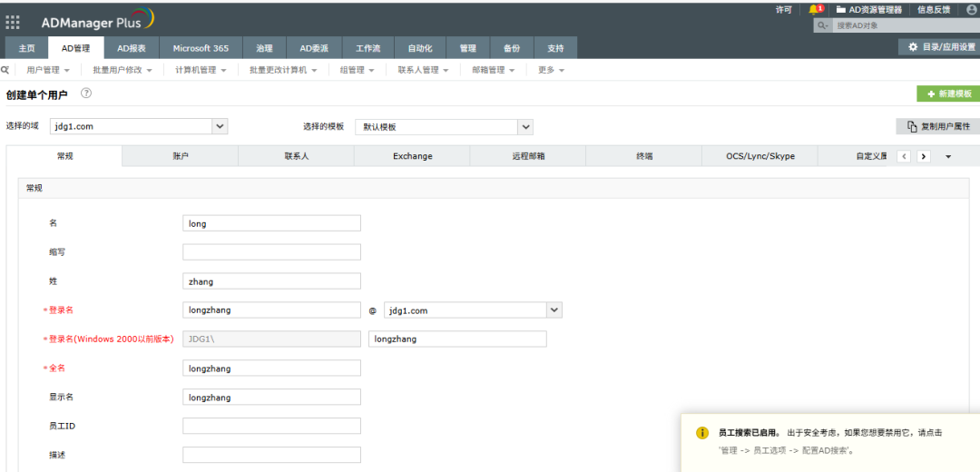Switch to the Exchange tab

click(x=412, y=156)
